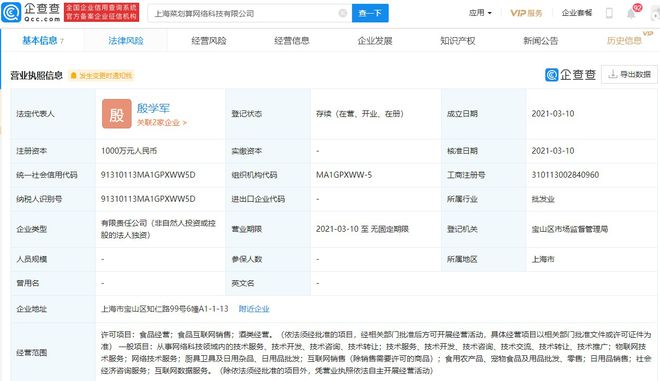
Task: Open 附近企业 nearby companies link
Action: click(254, 309)
